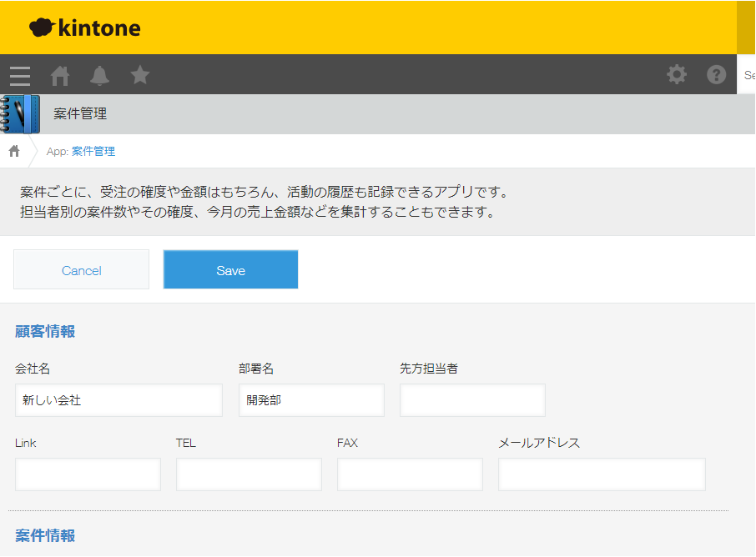Click the 案件管理 notebook app icon
This screenshot has height=557, width=756.
pos(20,114)
